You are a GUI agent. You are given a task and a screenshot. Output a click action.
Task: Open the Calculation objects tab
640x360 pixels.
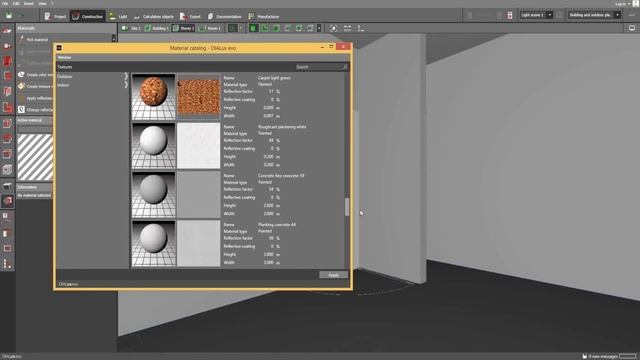153,16
